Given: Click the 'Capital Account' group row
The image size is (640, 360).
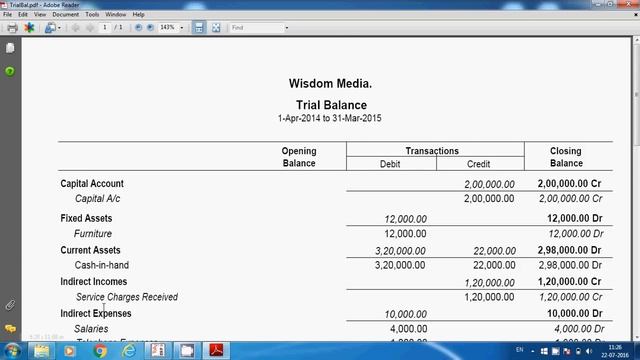Looking at the screenshot, I should 331,184.
